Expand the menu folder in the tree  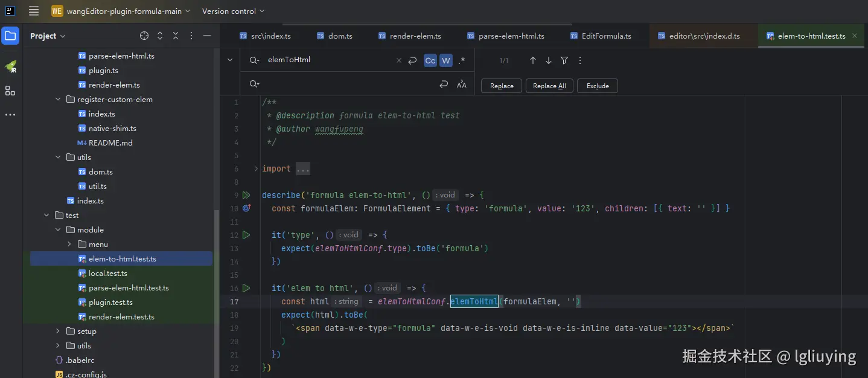(69, 245)
